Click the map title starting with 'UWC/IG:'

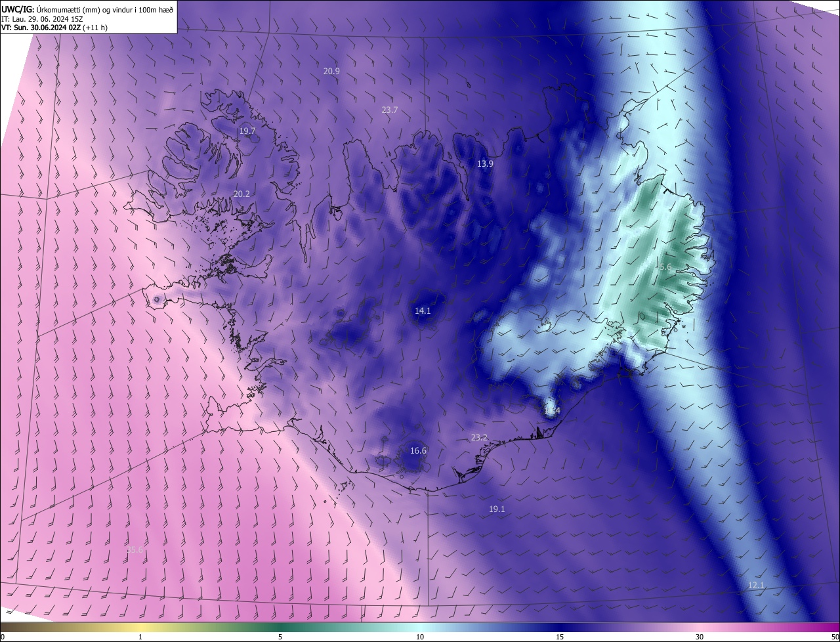click(x=88, y=9)
